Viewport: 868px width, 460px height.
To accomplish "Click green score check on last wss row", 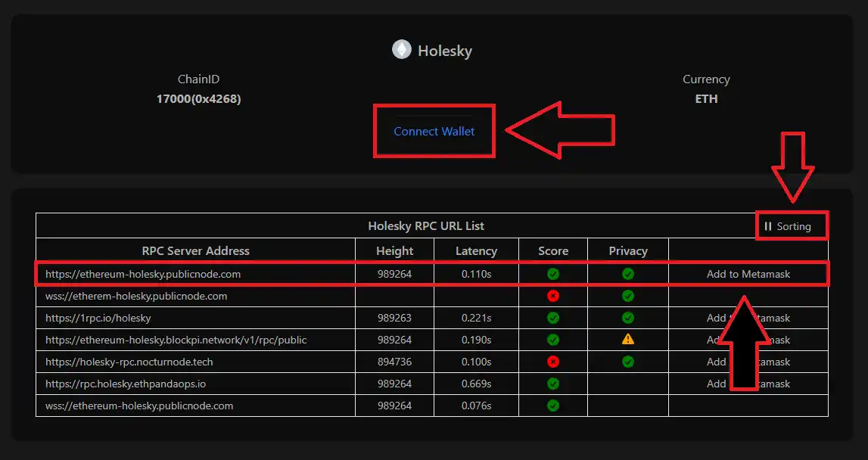I will (553, 406).
